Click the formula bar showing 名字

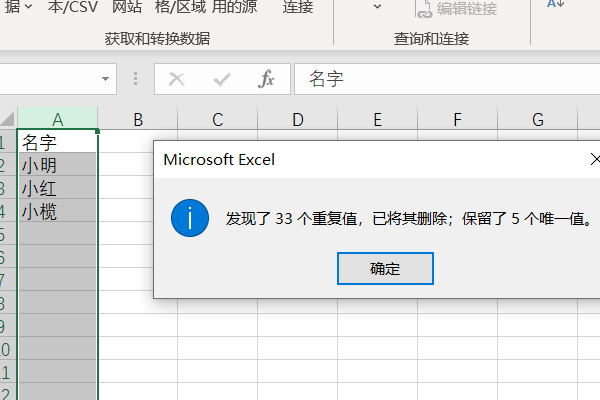coord(447,79)
